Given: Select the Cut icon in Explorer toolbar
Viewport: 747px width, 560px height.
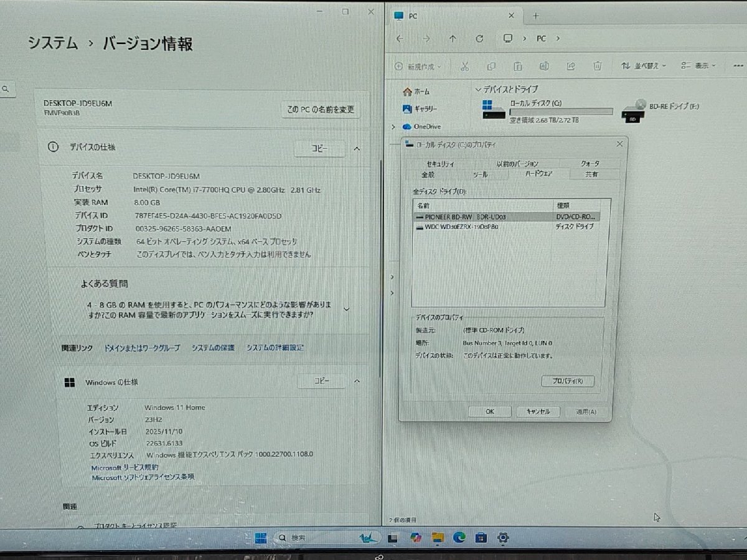Looking at the screenshot, I should [464, 65].
